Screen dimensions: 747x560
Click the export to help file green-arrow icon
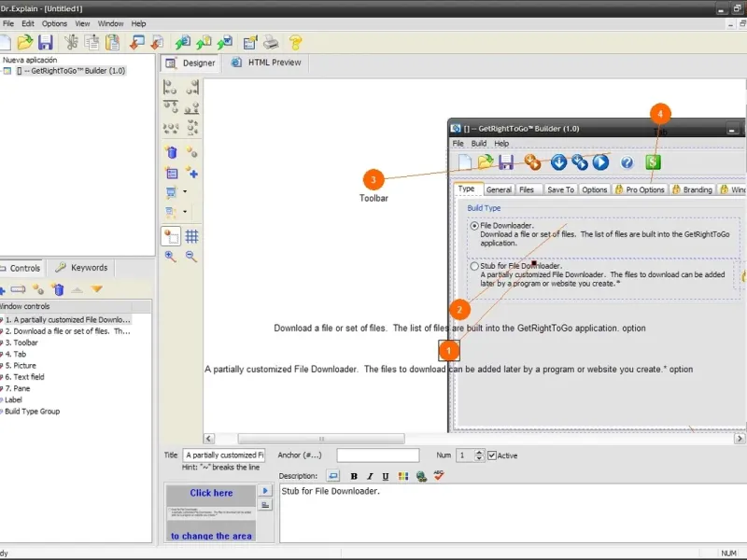click(204, 42)
